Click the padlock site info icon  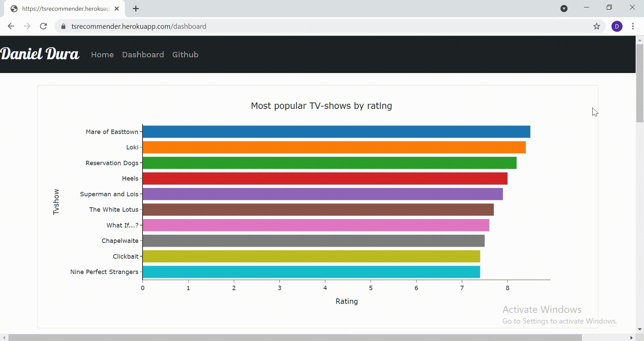click(x=63, y=26)
